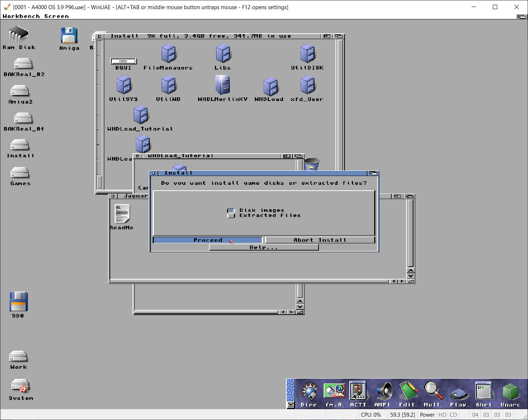Image resolution: width=528 pixels, height=420 pixels.
Task: Select the Work drive icon
Action: point(18,356)
